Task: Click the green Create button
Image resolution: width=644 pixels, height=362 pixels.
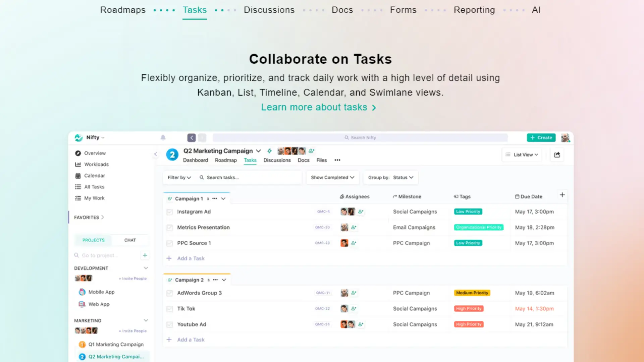Action: [x=541, y=137]
